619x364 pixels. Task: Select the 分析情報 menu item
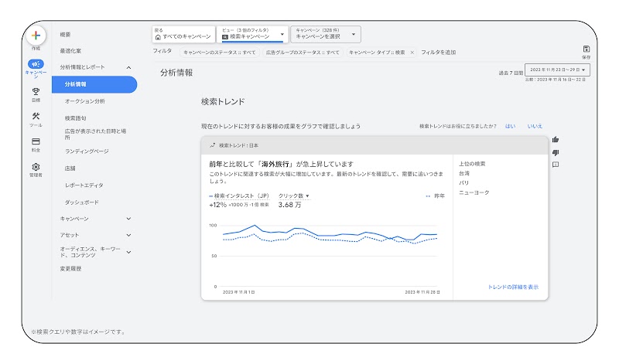click(x=94, y=84)
